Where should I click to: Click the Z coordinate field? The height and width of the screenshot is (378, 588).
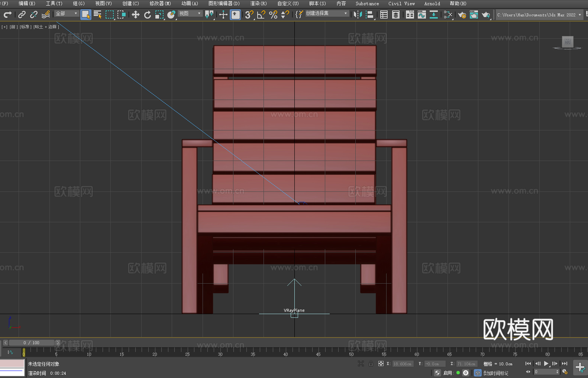click(x=466, y=364)
